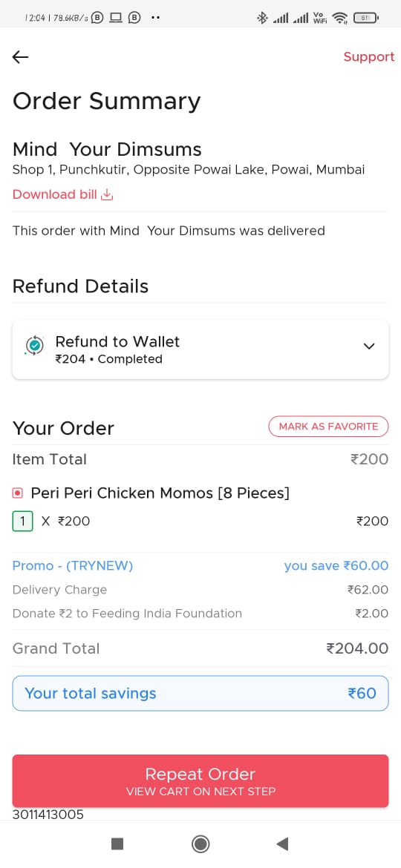The height and width of the screenshot is (868, 401).
Task: Tap the MARK AS FAVORITE button
Action: coord(328,427)
